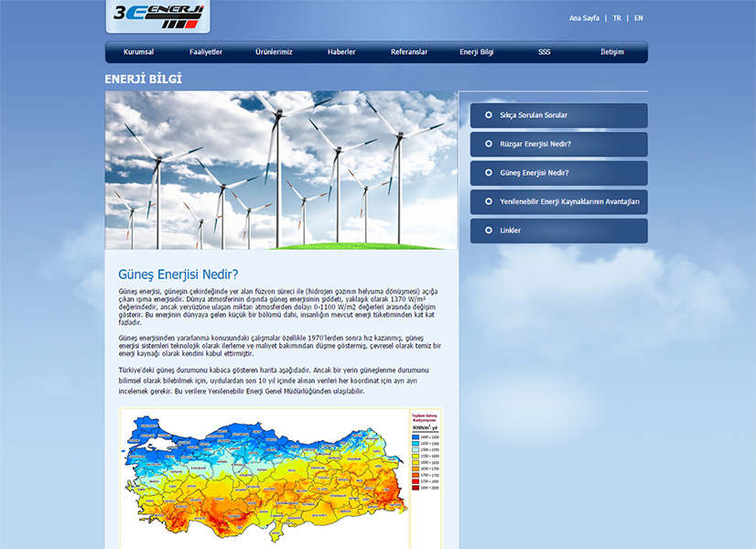The image size is (756, 549).
Task: Click bullet icon beside Linkler
Action: pos(489,231)
